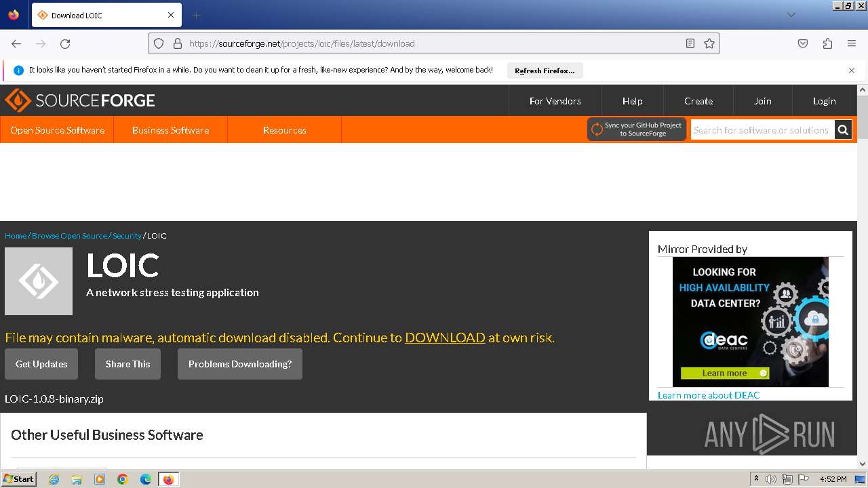Click the Refresh Firefox button
The image size is (868, 488).
click(x=545, y=70)
